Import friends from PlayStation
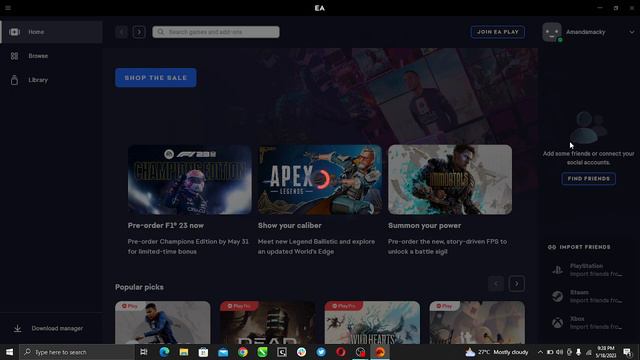This screenshot has width=640, height=360. [588, 270]
